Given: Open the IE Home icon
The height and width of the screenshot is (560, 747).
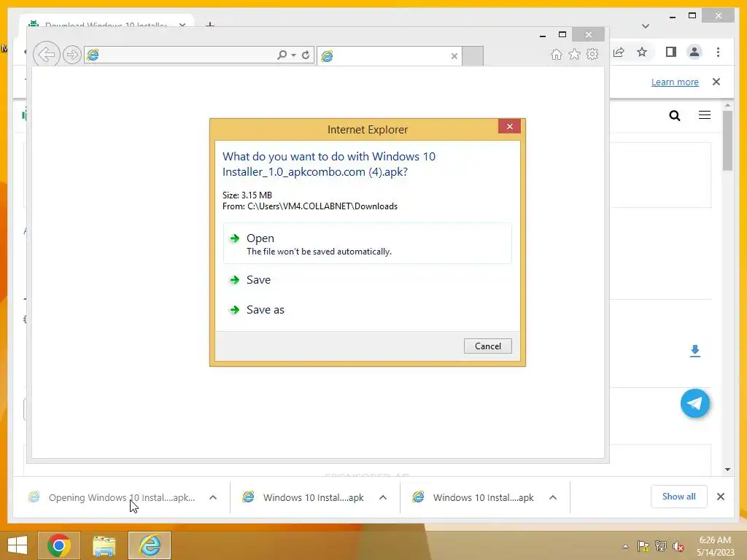Looking at the screenshot, I should point(557,55).
